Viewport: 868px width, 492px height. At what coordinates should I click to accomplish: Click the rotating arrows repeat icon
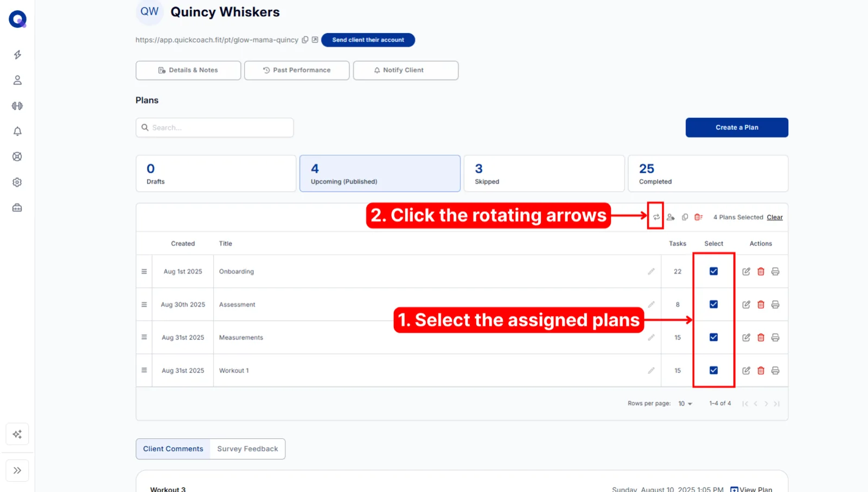click(x=656, y=217)
